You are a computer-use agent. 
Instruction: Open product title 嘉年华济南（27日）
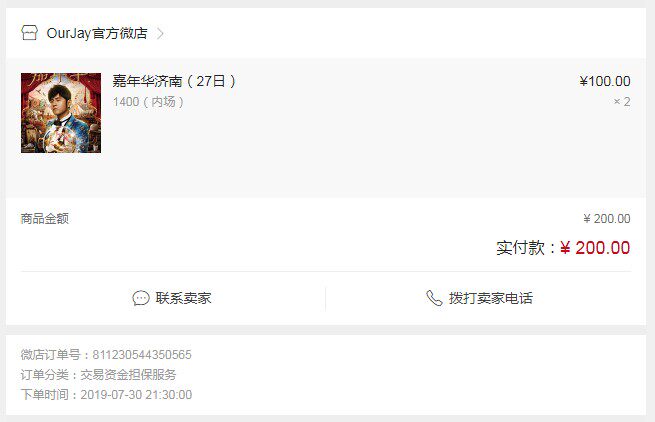tap(174, 81)
